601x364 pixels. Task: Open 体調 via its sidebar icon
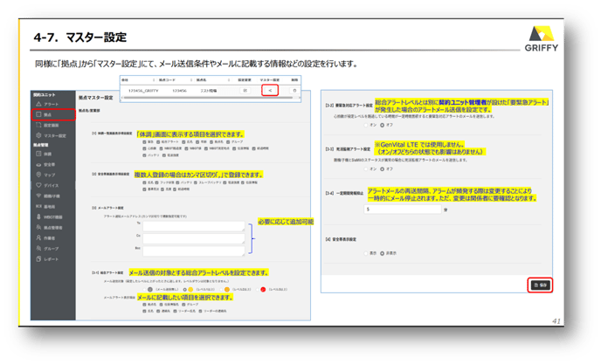point(38,154)
